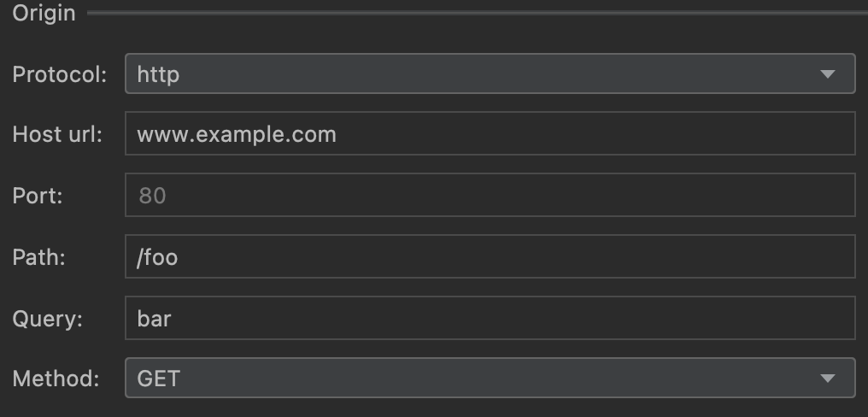
Task: Click the bar text in Query field
Action: click(x=155, y=319)
